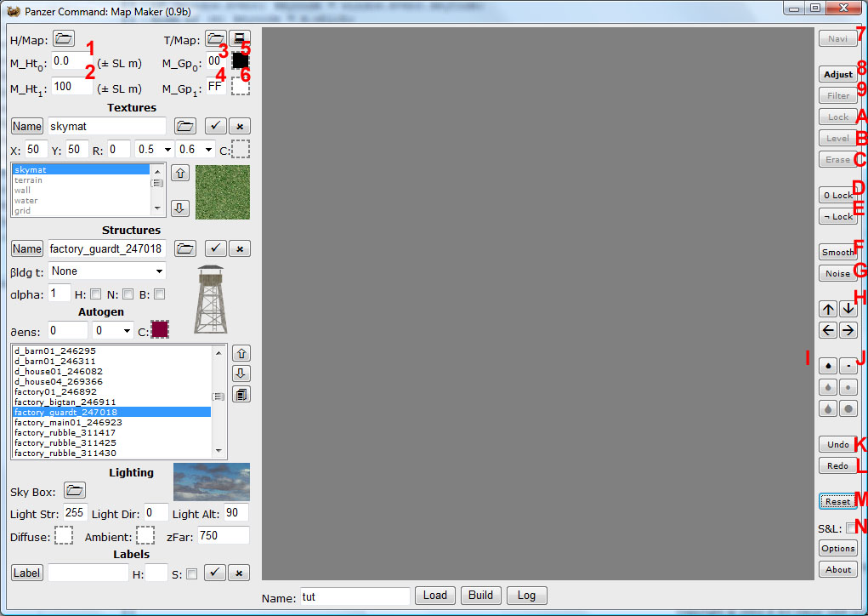This screenshot has height=616, width=868.
Task: Select medium round dot brush
Action: coord(848,387)
